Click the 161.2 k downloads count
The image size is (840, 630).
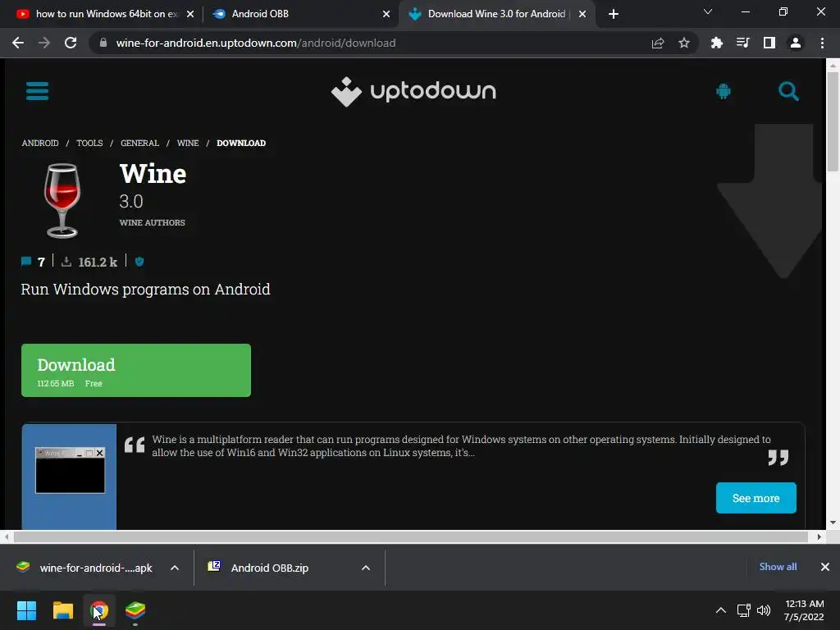[x=97, y=262]
